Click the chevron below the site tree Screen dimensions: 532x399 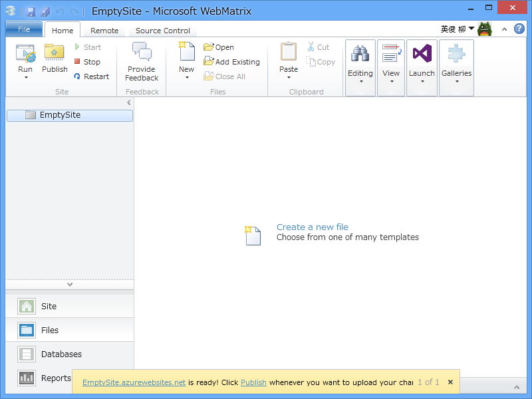[x=70, y=285]
